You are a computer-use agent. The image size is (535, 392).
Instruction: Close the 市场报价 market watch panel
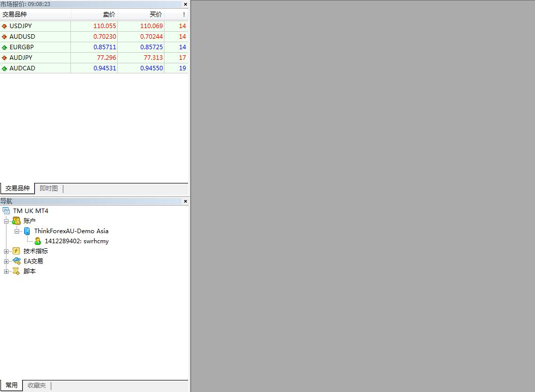click(186, 4)
